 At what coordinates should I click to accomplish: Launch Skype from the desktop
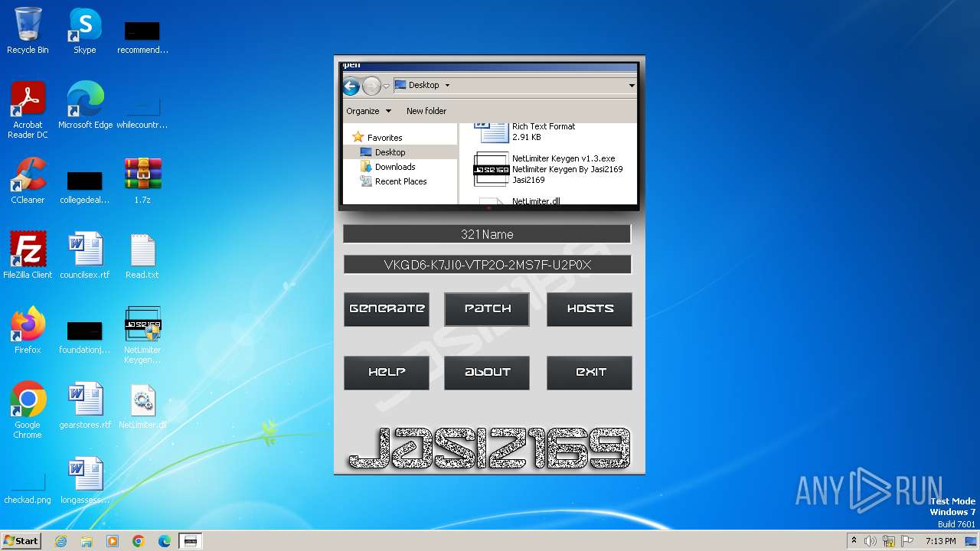pos(84,31)
